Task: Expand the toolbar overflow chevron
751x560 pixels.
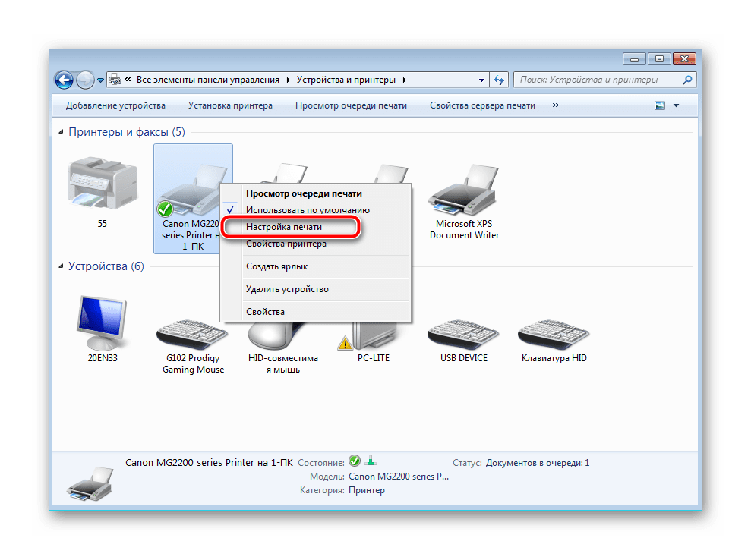Action: [x=556, y=105]
